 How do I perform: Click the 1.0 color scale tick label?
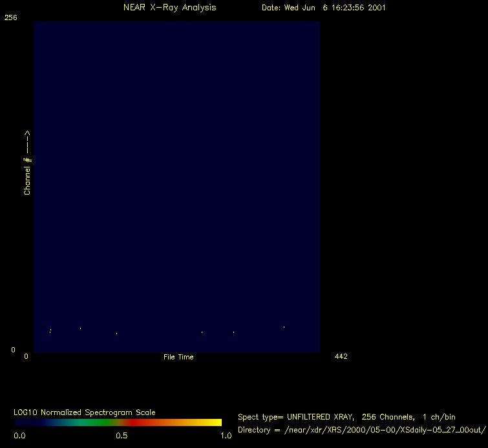pos(226,436)
